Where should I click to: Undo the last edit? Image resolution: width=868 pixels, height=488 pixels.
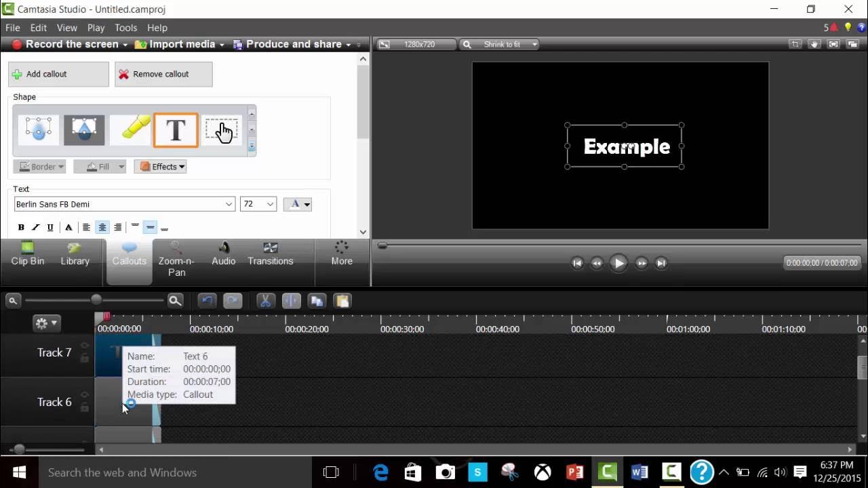pos(207,301)
